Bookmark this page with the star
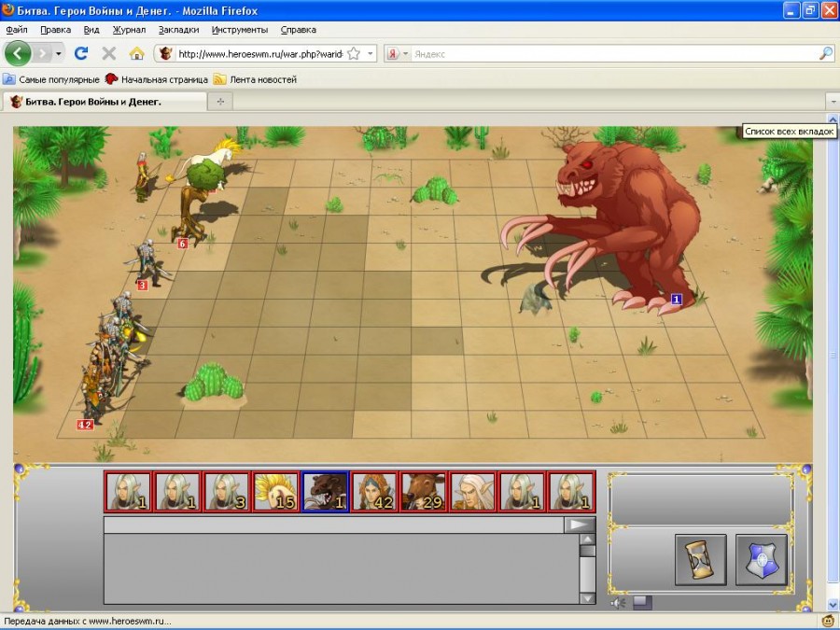840x630 pixels. [354, 53]
